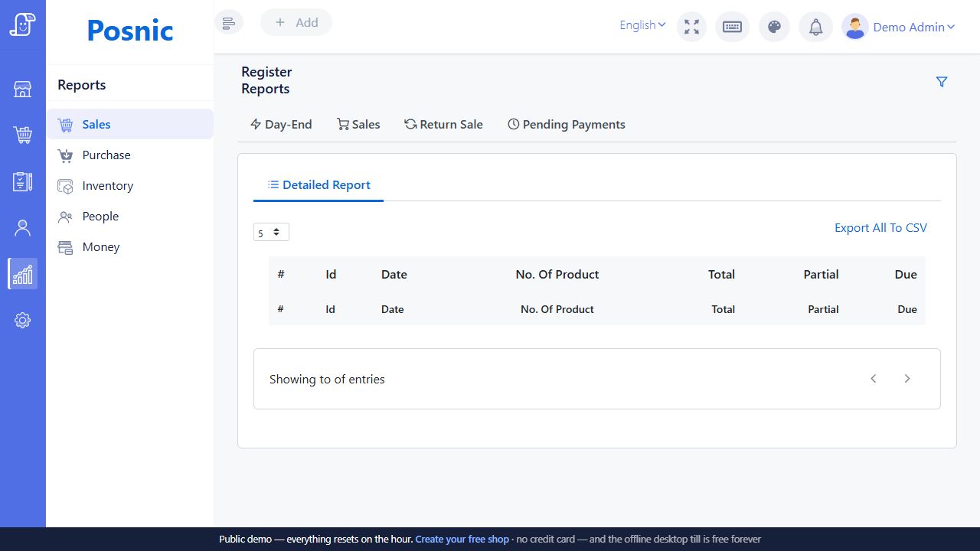Click the top Due column header
Screen dimensions: 980x551
[x=906, y=274]
